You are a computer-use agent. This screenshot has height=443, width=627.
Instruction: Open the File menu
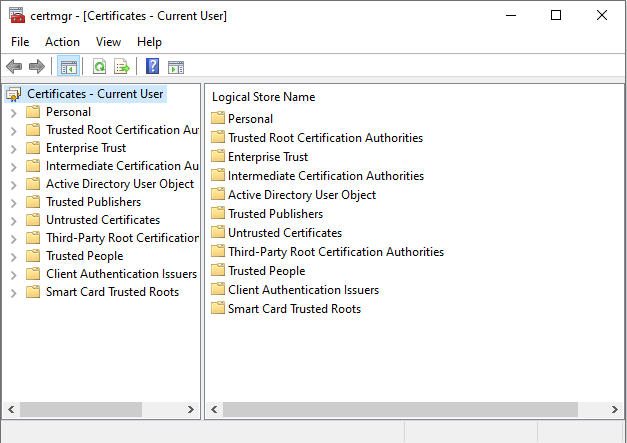[x=20, y=42]
